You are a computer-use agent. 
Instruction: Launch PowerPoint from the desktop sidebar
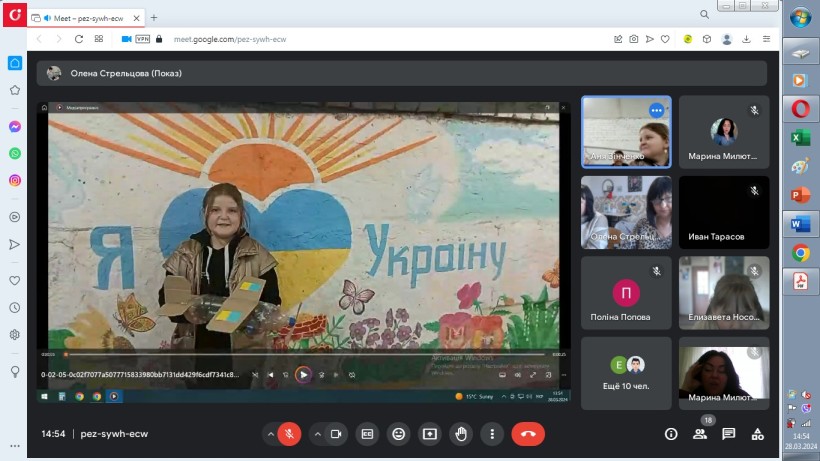(800, 195)
